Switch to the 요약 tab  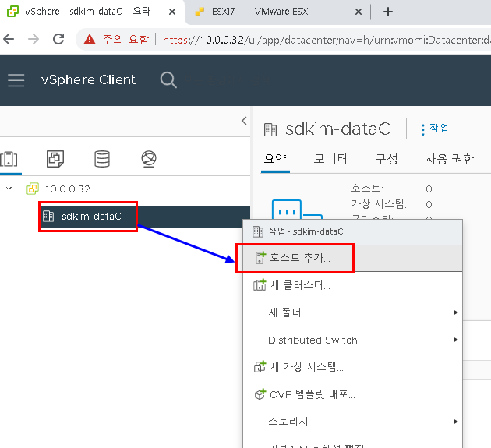click(275, 159)
